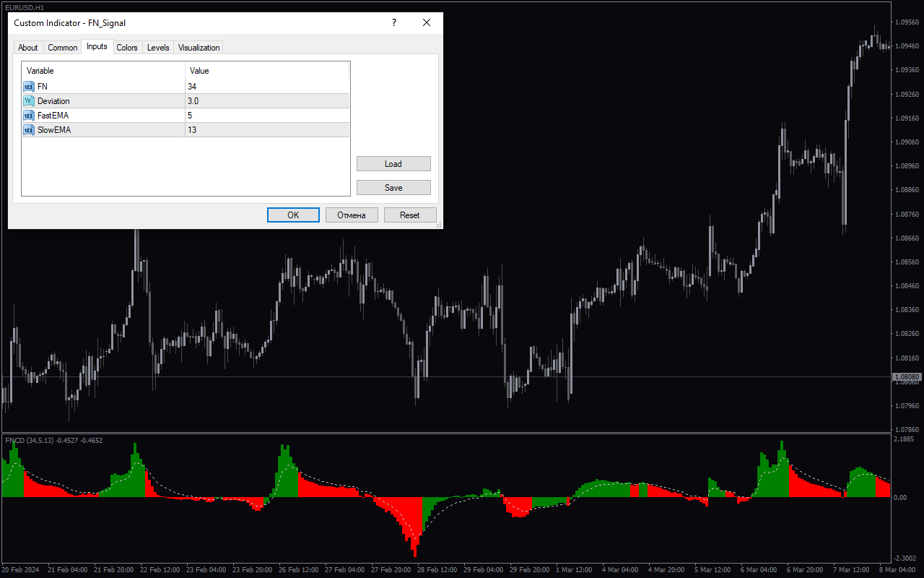Cancel dialog with Отмена button

(352, 215)
